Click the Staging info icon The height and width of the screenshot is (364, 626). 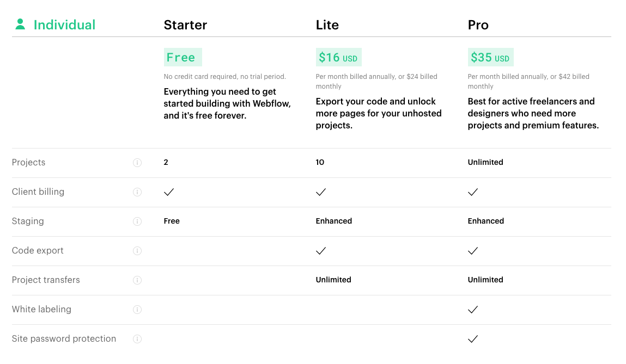coord(137,221)
